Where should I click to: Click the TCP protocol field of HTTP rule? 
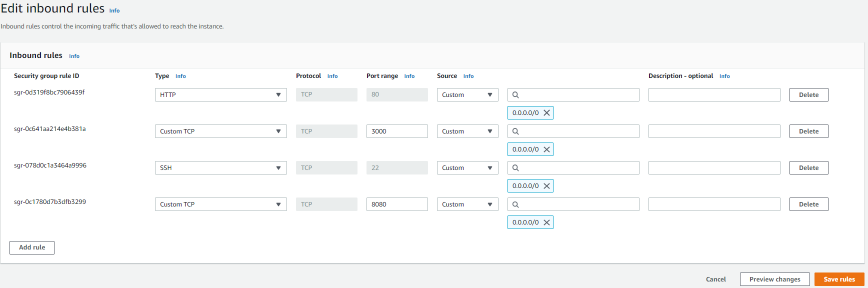coord(326,94)
